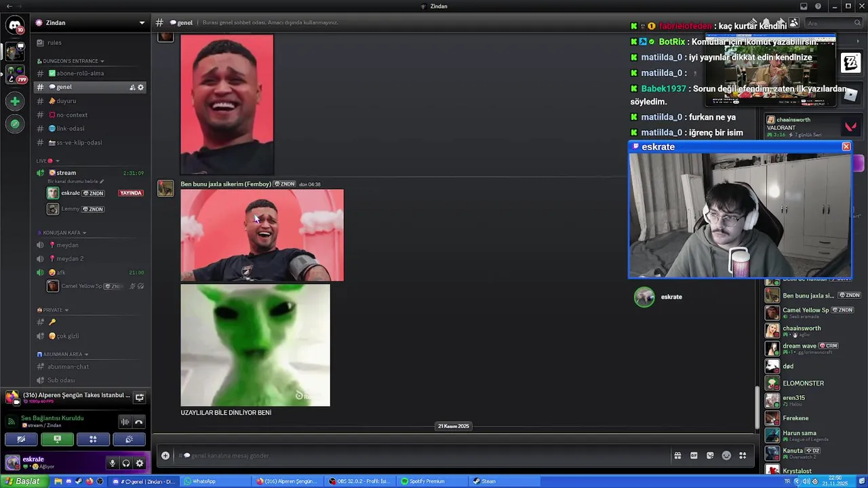Open the apps launcher in message bar
868x488 pixels.
coord(743,455)
